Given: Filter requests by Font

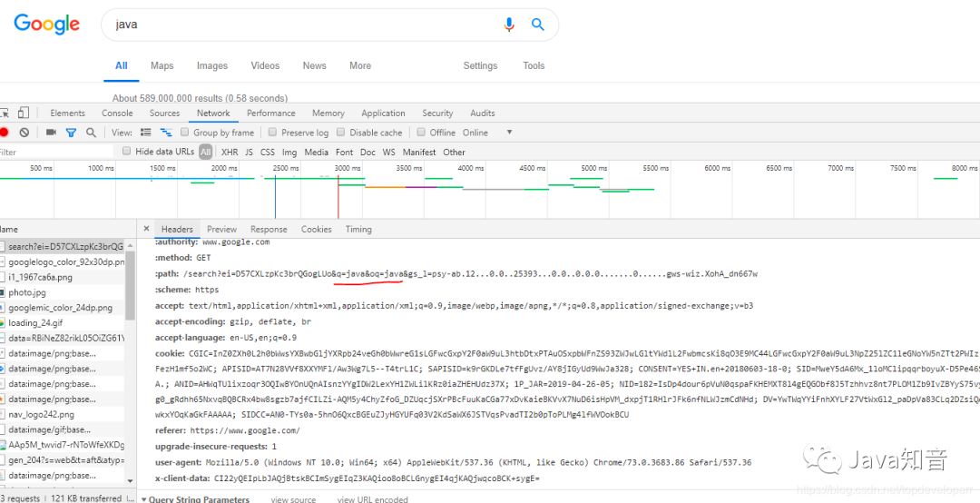Looking at the screenshot, I should [x=345, y=152].
